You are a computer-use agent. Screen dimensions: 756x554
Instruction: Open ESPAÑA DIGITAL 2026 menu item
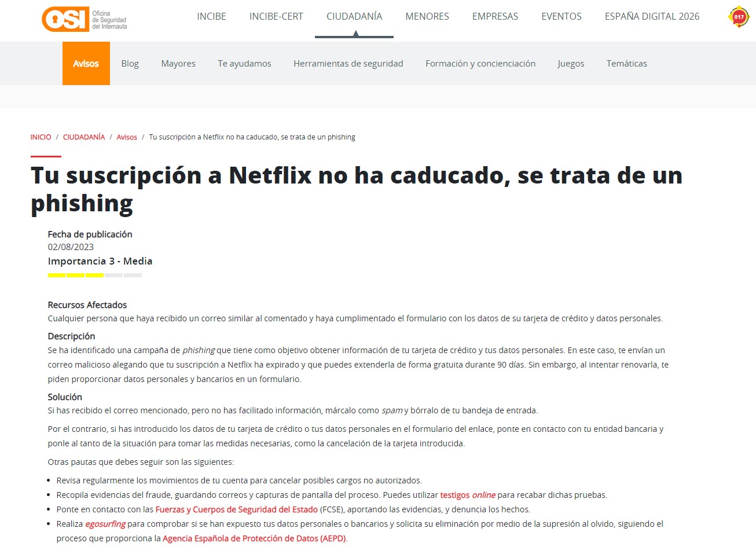coord(652,17)
